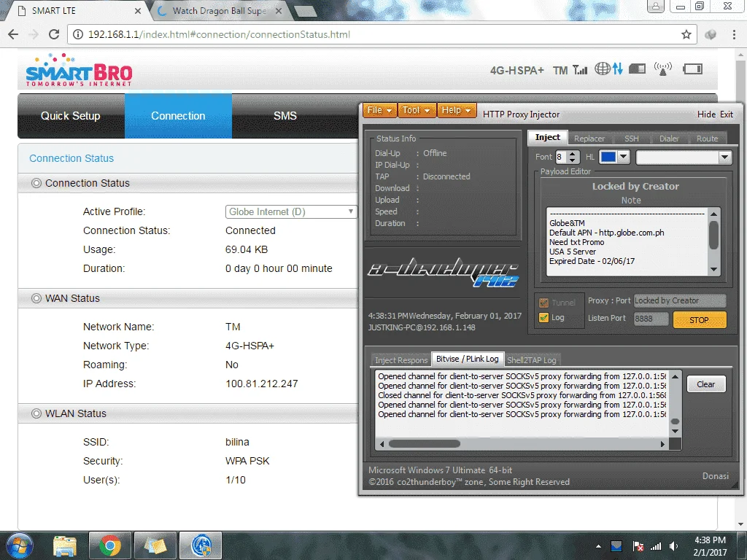Collapse the WLAN Status section
Screen dimensions: 747x560
[x=36, y=413]
